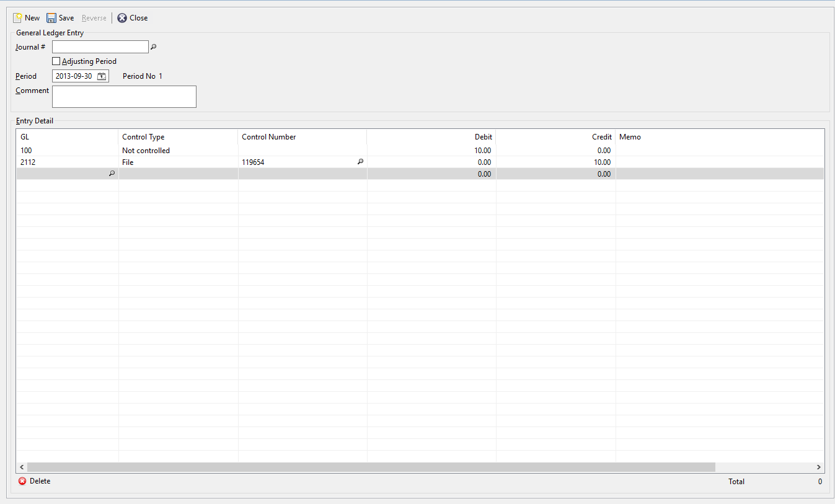
Task: Open Journal number lookup magnifier
Action: pyautogui.click(x=154, y=46)
